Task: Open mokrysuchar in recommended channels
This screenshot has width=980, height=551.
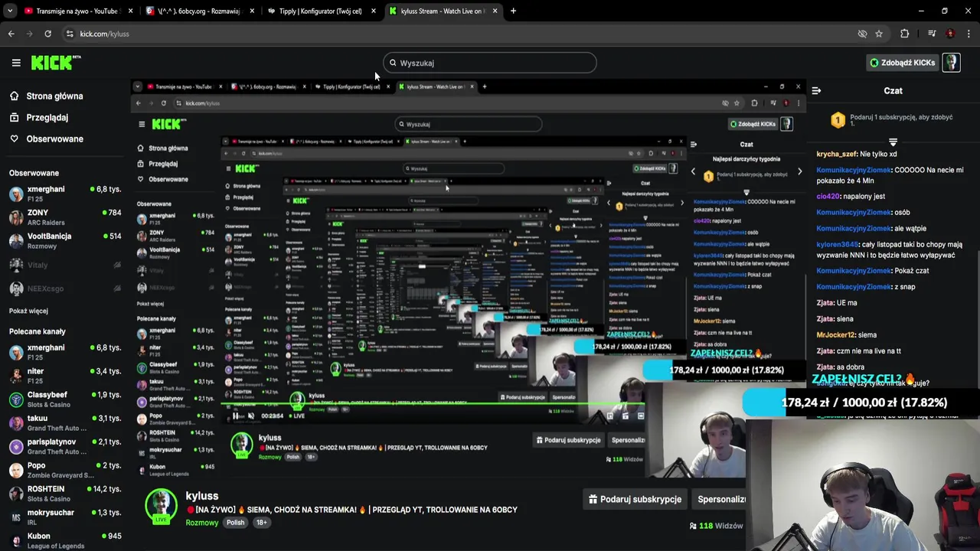Action: click(x=65, y=517)
